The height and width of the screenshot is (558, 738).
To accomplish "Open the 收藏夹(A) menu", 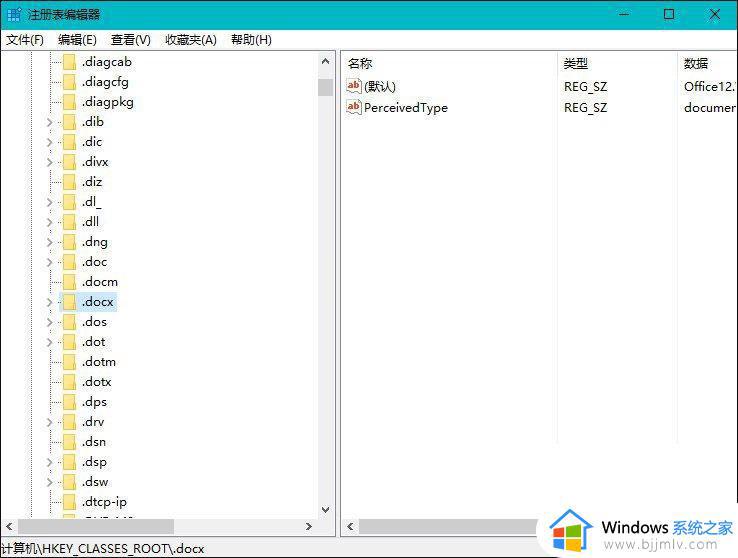I will coord(191,40).
